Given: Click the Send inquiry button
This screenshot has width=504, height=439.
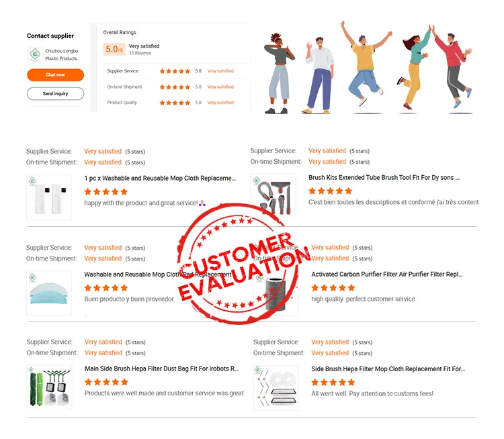Looking at the screenshot, I should click(x=55, y=93).
